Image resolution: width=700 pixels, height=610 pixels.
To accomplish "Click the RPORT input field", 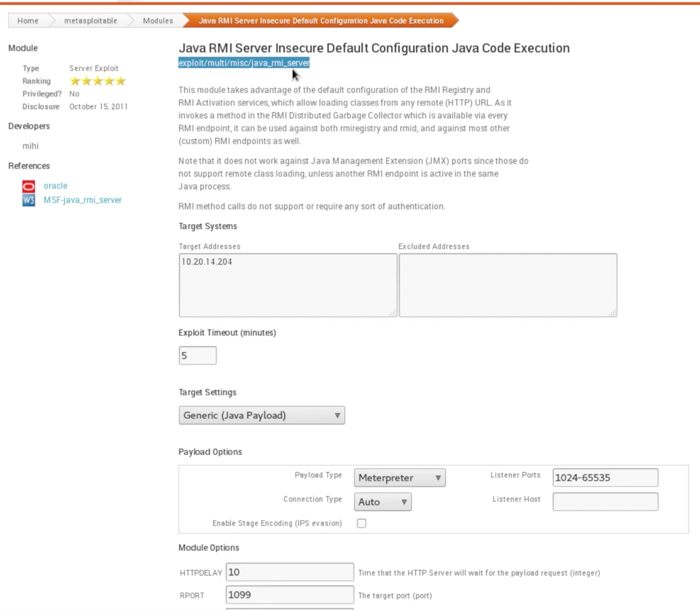I will click(x=290, y=595).
